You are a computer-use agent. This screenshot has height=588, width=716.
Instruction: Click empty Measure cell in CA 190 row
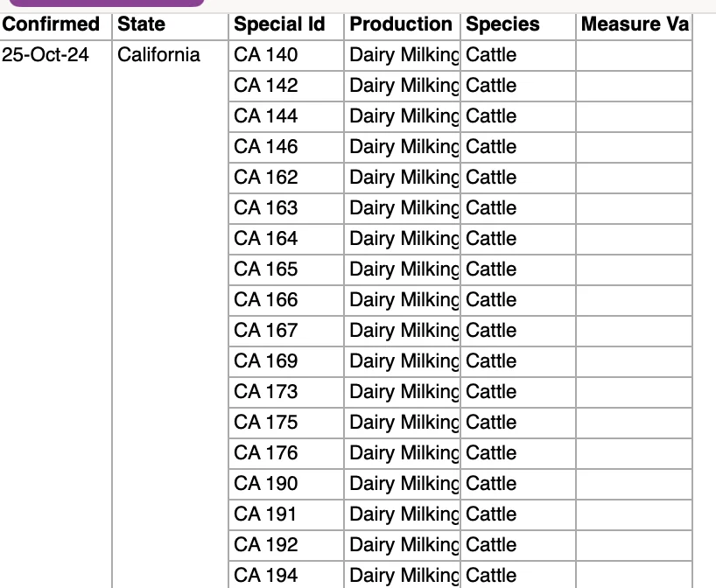[x=635, y=484]
